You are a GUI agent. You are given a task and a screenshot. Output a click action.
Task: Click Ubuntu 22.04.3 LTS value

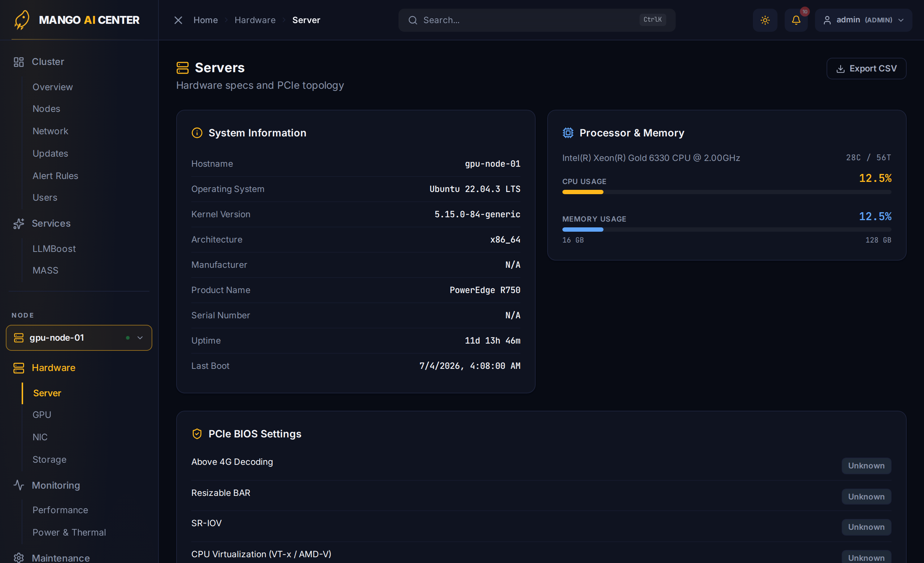pos(475,189)
